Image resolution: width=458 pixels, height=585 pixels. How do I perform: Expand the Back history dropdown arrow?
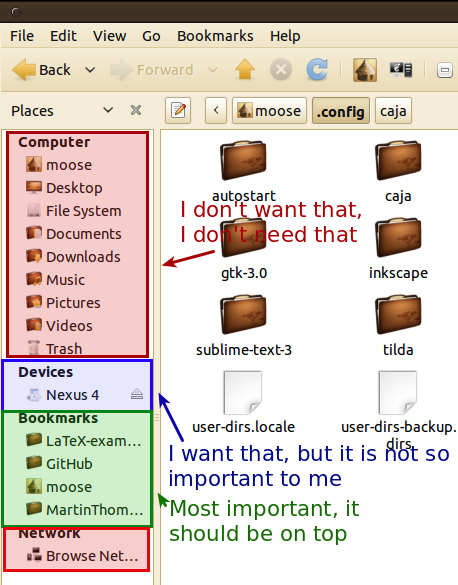pos(90,70)
